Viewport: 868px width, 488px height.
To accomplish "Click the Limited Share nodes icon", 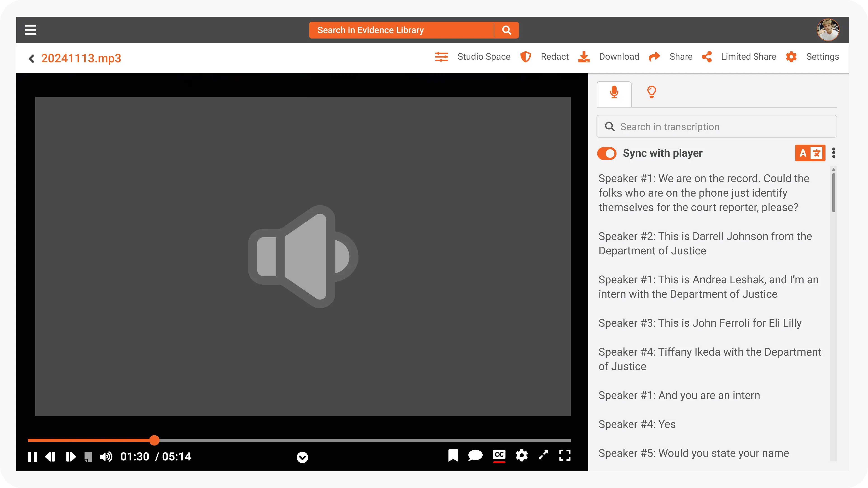I will [x=707, y=56].
